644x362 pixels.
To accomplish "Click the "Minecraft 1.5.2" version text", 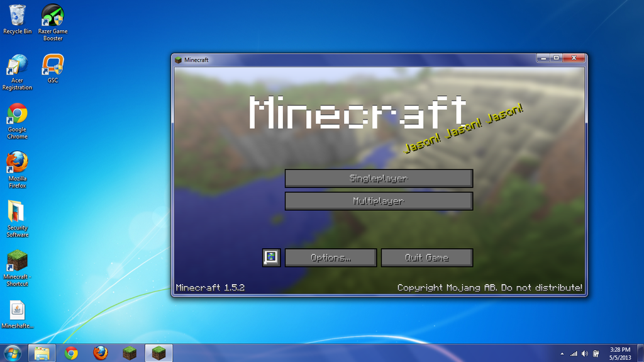I will (x=210, y=288).
